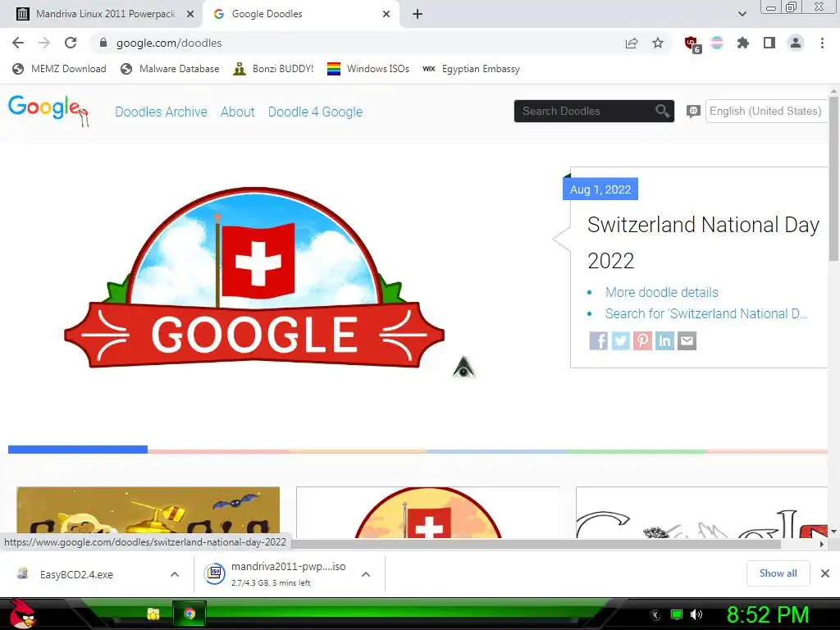Open Chrome's three-dot menu
The width and height of the screenshot is (840, 630).
(822, 43)
